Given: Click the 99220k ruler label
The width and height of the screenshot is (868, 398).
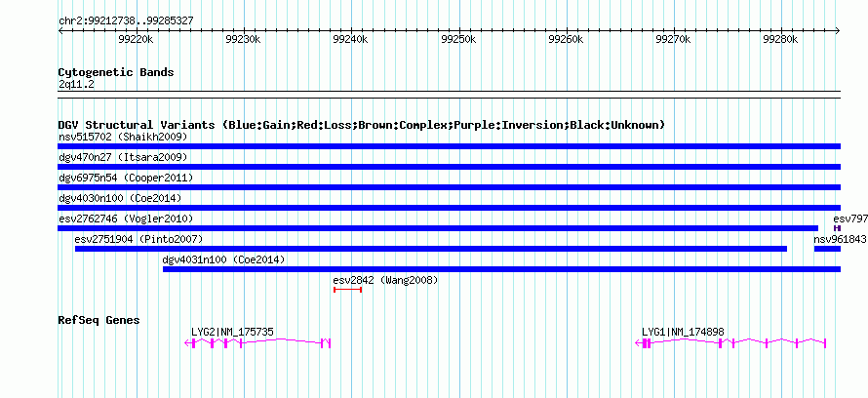Looking at the screenshot, I should [136, 39].
